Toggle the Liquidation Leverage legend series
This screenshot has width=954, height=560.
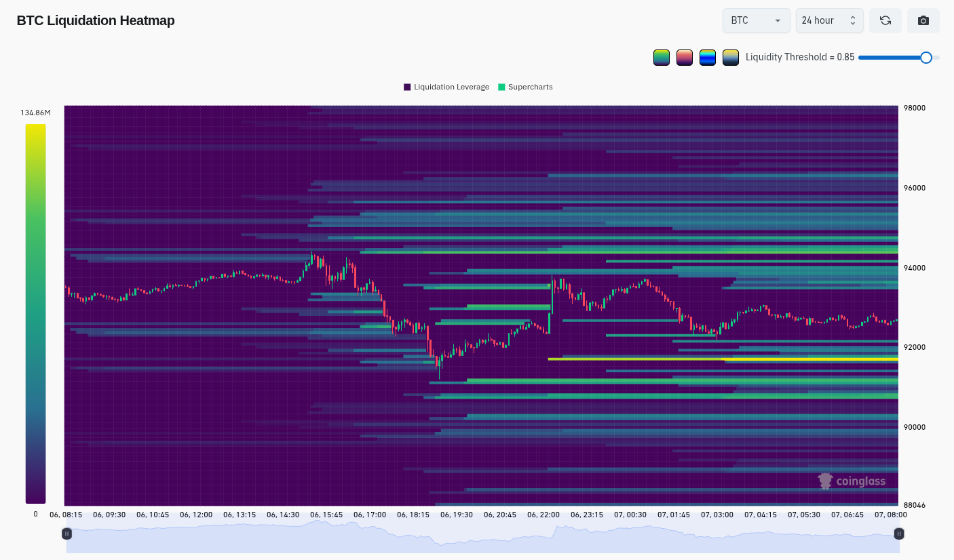click(x=446, y=87)
